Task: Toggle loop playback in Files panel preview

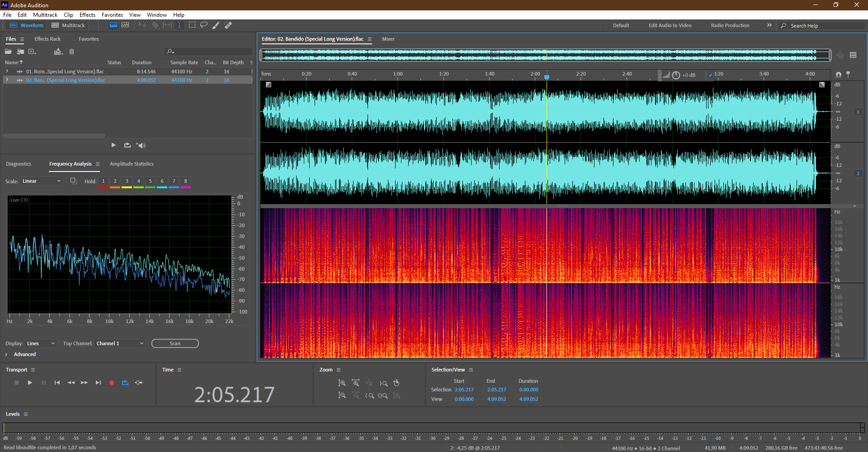Action: 127,145
